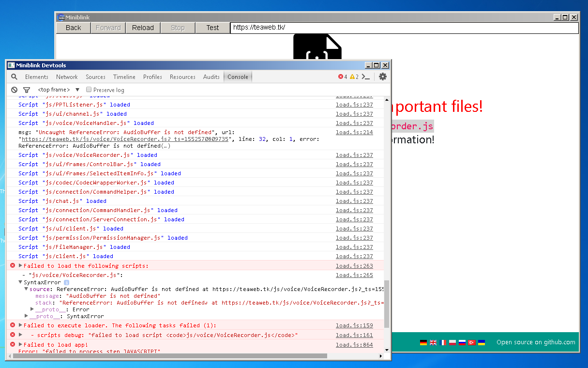Open the Devtools settings gear
Image resolution: width=588 pixels, height=368 pixels.
(x=382, y=77)
